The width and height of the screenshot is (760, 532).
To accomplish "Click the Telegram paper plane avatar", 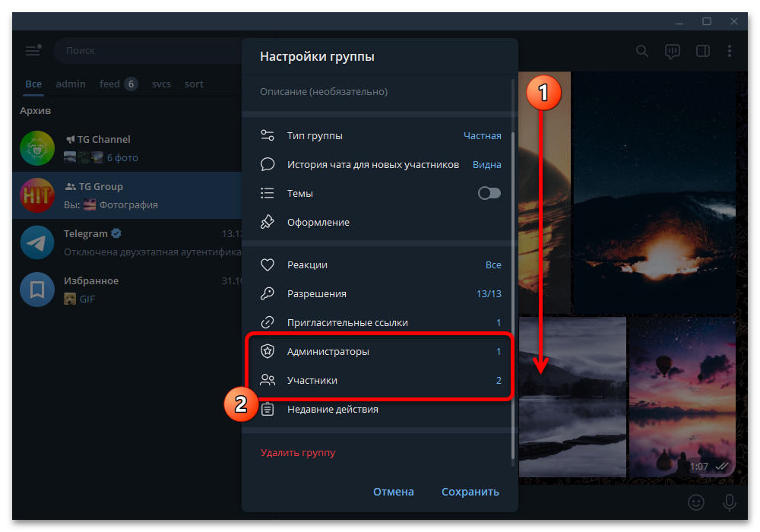I will [37, 242].
